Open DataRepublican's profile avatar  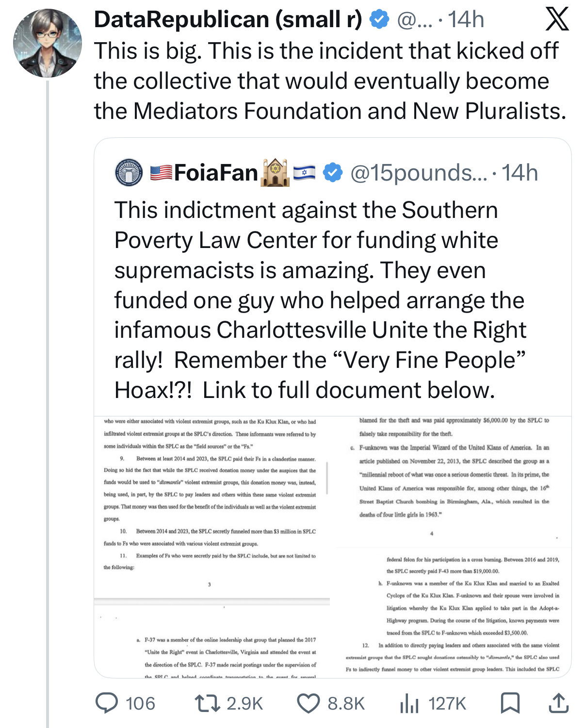pos(48,43)
